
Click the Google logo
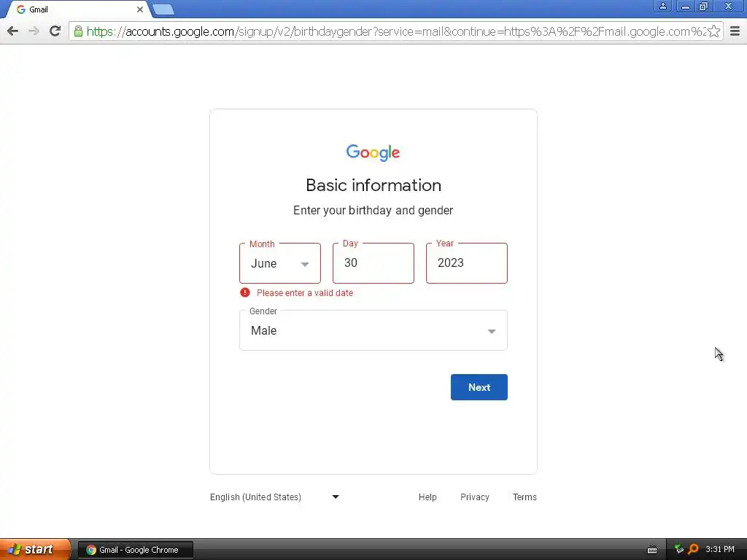click(x=373, y=152)
